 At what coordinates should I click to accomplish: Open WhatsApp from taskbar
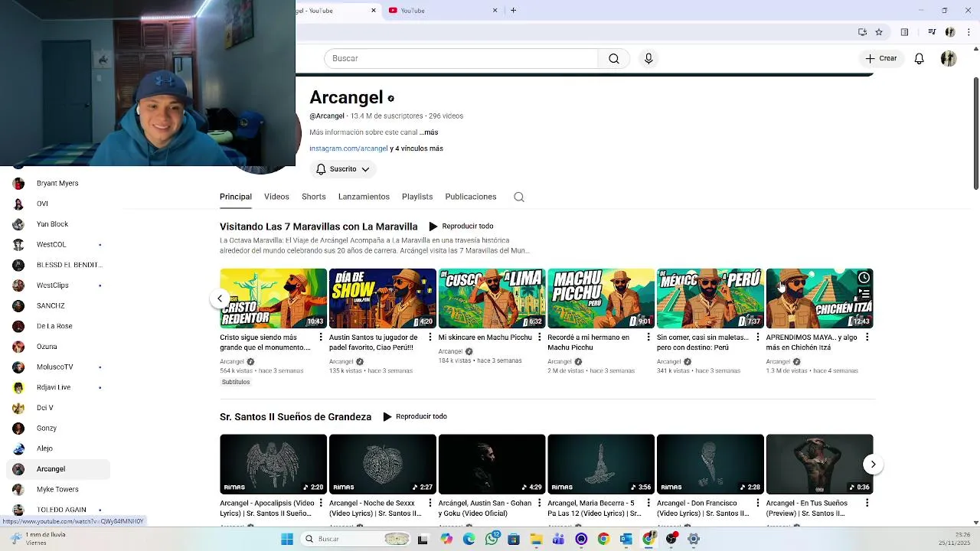point(492,539)
